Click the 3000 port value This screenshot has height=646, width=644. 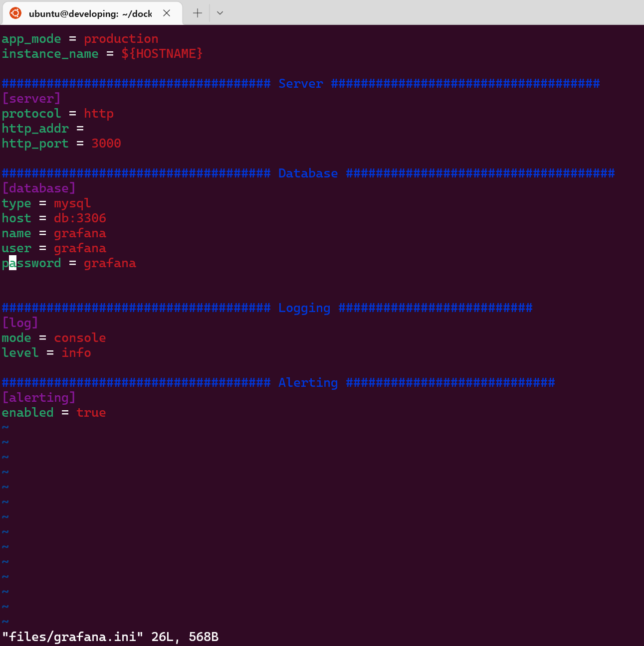(x=106, y=144)
